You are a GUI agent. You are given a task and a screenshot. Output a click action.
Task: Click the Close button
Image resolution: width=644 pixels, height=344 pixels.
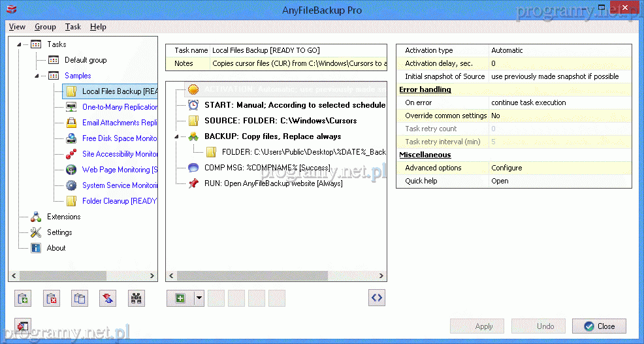pos(599,326)
